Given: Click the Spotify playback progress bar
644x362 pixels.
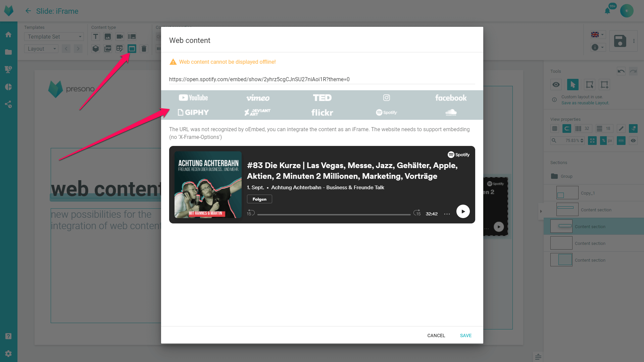Looking at the screenshot, I should click(x=334, y=214).
